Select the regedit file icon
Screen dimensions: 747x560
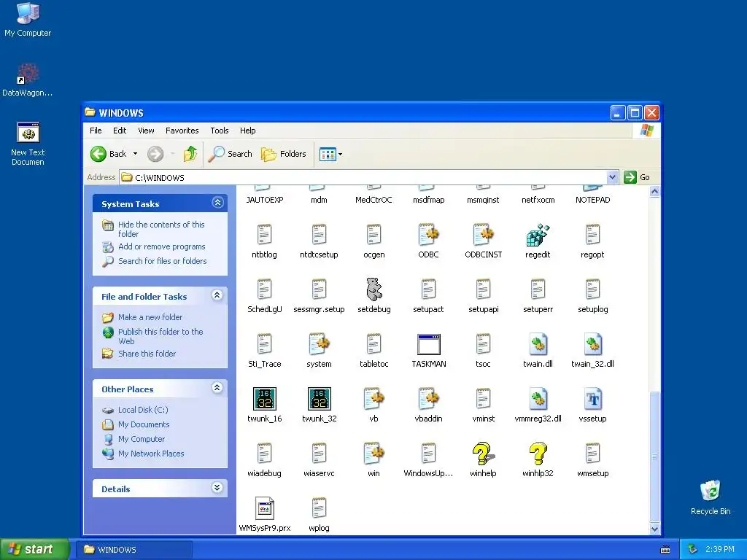tap(538, 236)
